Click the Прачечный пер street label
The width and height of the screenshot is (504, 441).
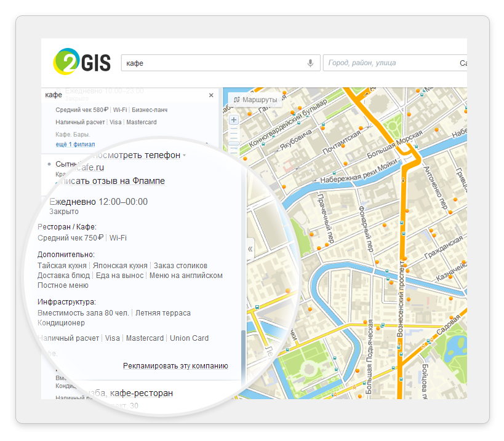pyautogui.click(x=326, y=218)
